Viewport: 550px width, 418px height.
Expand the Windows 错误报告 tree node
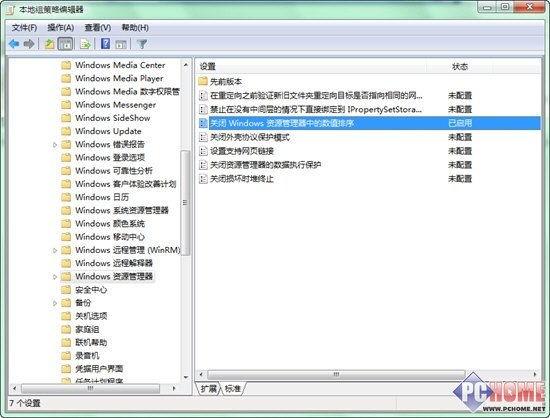click(55, 144)
